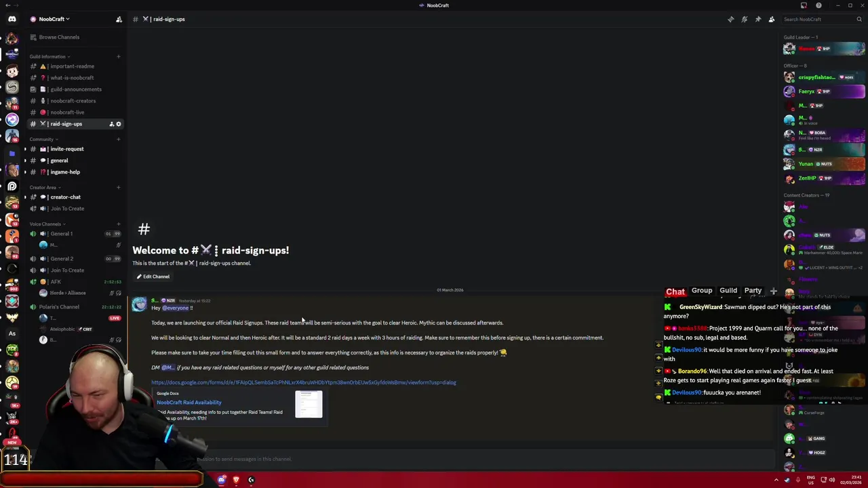Expand invite-request threads arrow
868x488 pixels.
[25, 149]
